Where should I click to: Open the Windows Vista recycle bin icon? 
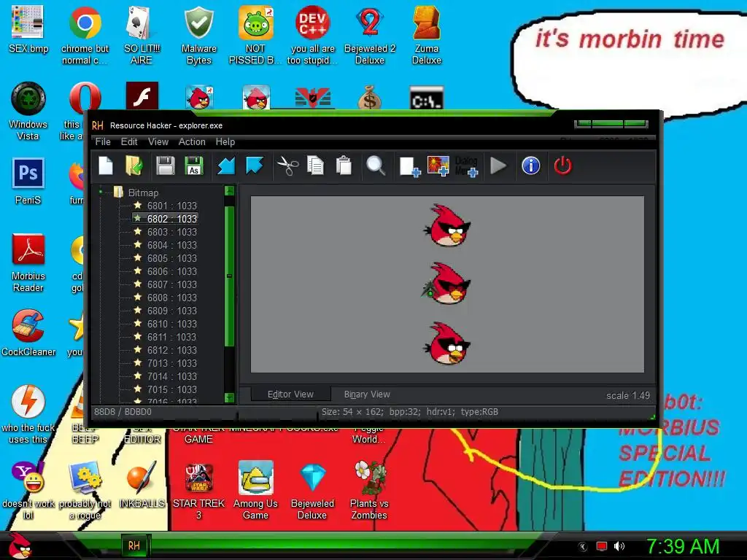click(x=28, y=112)
